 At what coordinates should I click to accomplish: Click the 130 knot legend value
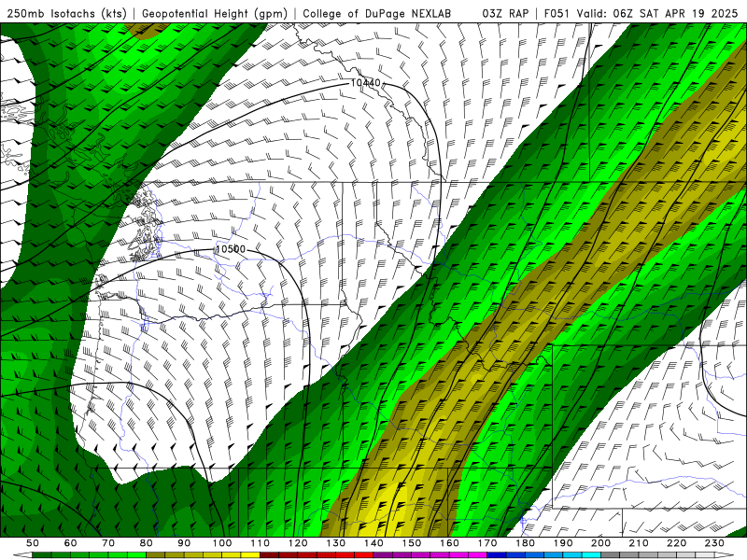pyautogui.click(x=336, y=543)
